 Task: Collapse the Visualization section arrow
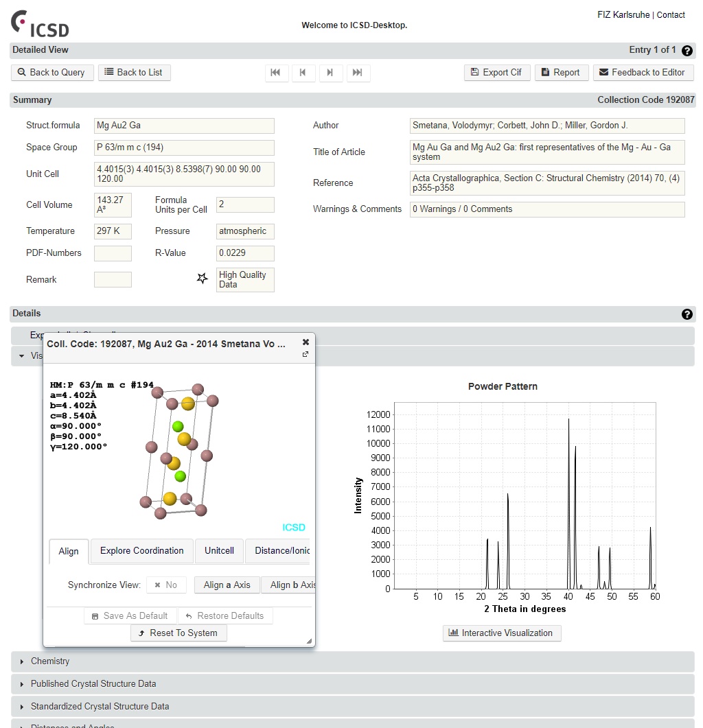(21, 356)
